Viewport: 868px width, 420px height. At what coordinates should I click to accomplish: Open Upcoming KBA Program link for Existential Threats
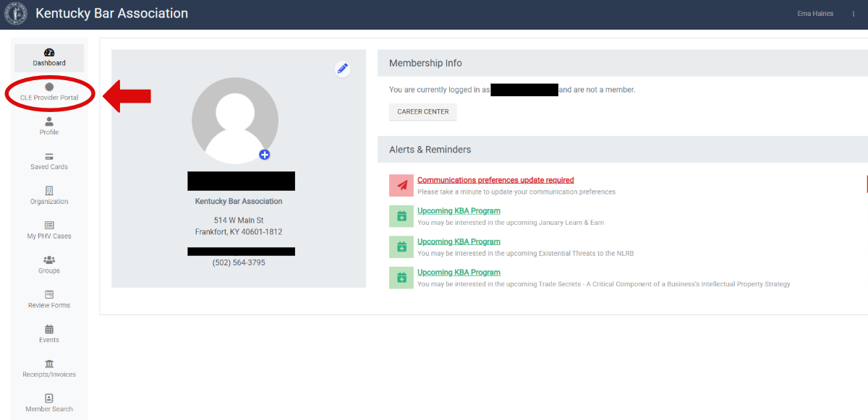point(459,241)
